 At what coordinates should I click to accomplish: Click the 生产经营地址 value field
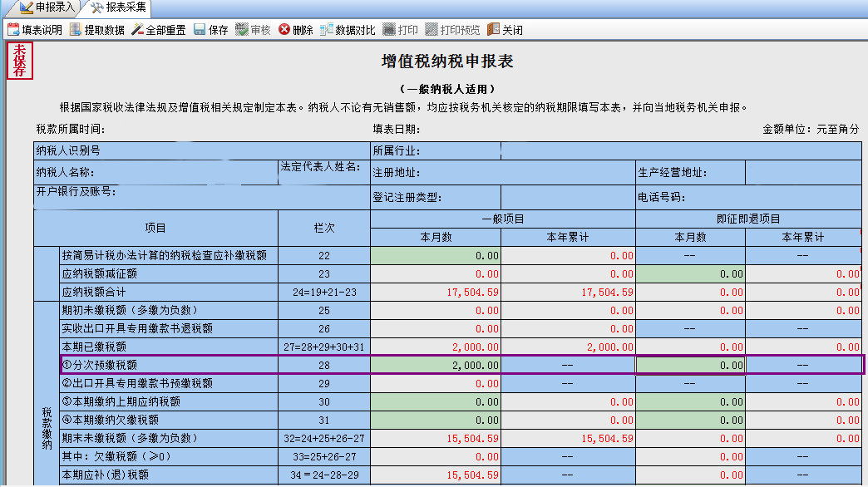coord(803,172)
